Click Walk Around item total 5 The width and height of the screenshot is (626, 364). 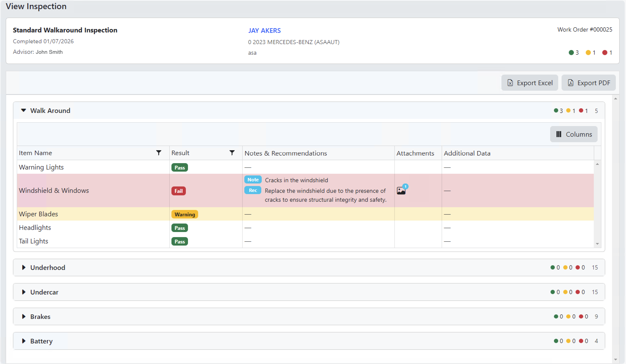click(x=596, y=111)
